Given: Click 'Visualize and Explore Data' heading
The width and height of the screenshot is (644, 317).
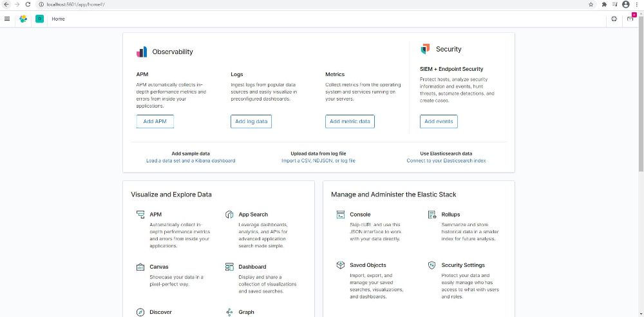Looking at the screenshot, I should click(x=171, y=195).
